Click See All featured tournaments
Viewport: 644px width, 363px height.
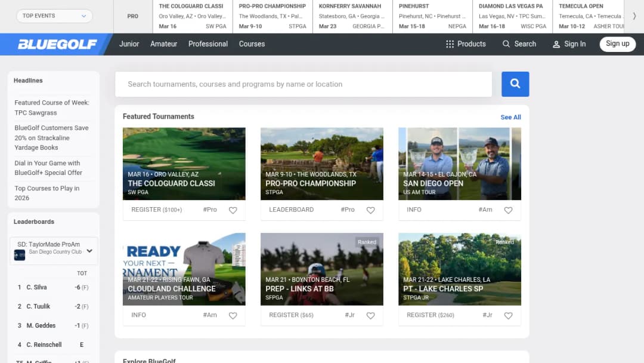510,117
